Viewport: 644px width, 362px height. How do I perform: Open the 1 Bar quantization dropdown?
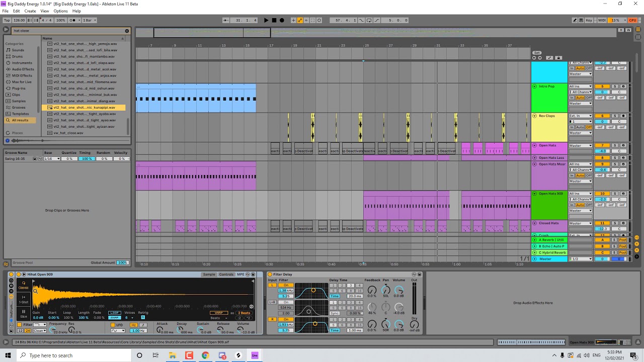point(90,20)
